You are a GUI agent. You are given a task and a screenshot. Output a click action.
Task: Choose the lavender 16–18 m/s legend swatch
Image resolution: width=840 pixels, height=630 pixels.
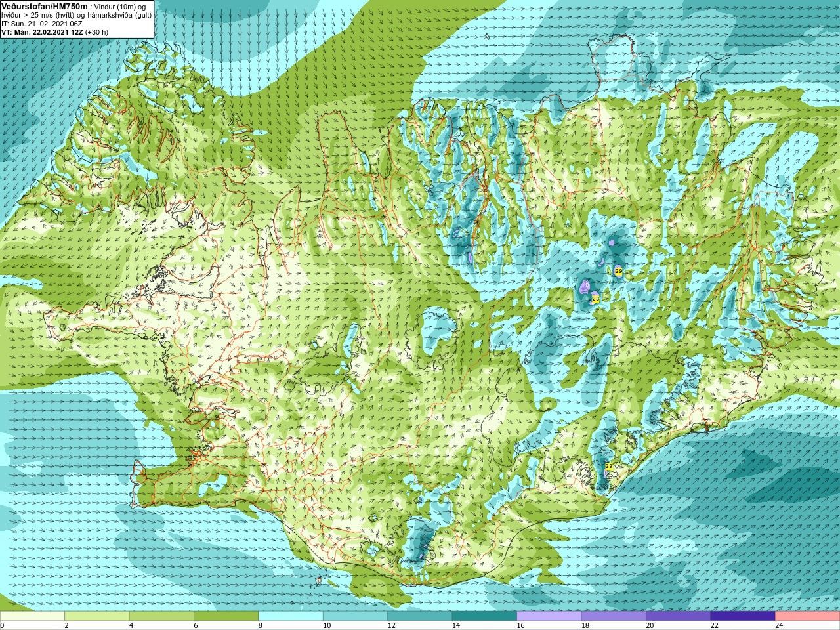click(x=549, y=616)
